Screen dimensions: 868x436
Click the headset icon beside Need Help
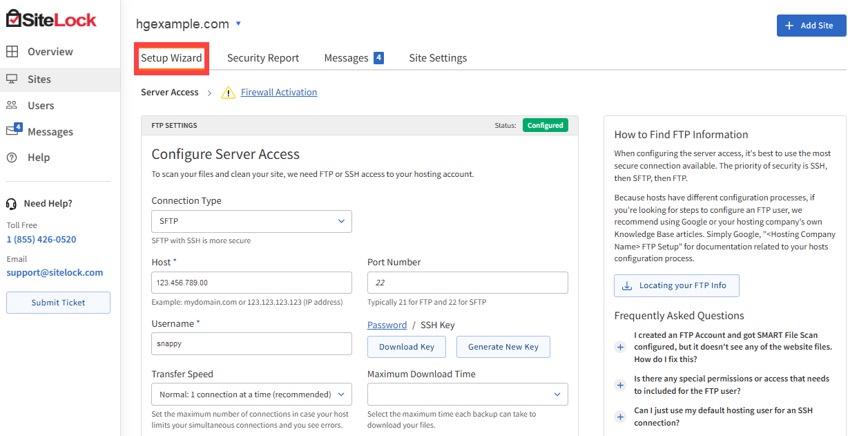pos(10,202)
